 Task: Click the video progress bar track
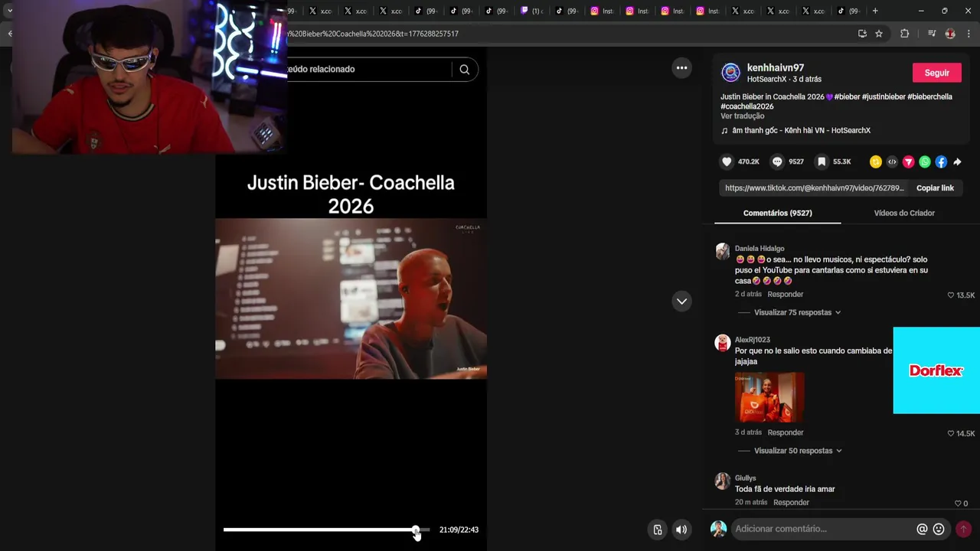point(326,530)
